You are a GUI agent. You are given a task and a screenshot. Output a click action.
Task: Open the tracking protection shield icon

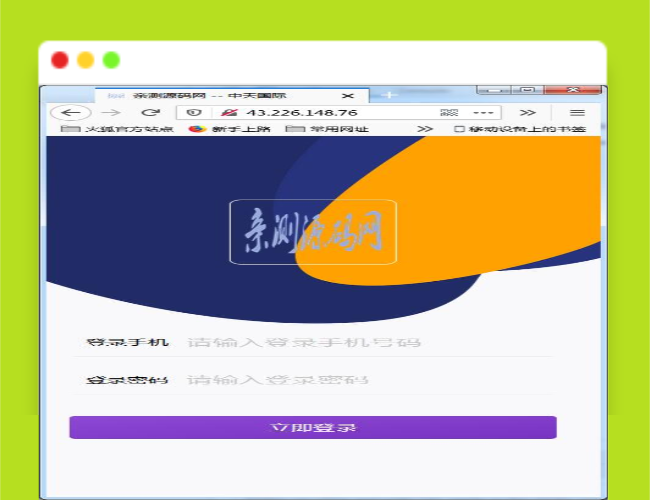click(x=194, y=112)
